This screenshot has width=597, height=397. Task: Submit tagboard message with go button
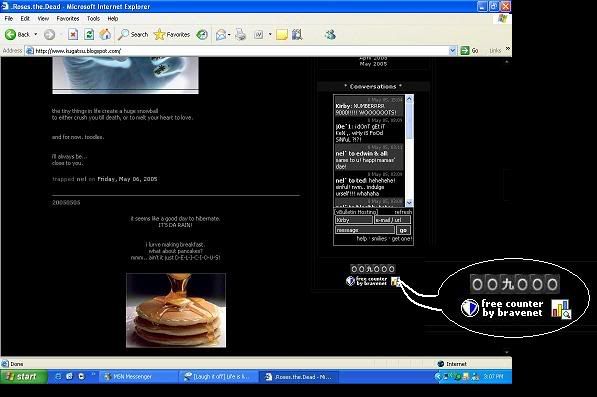point(403,230)
